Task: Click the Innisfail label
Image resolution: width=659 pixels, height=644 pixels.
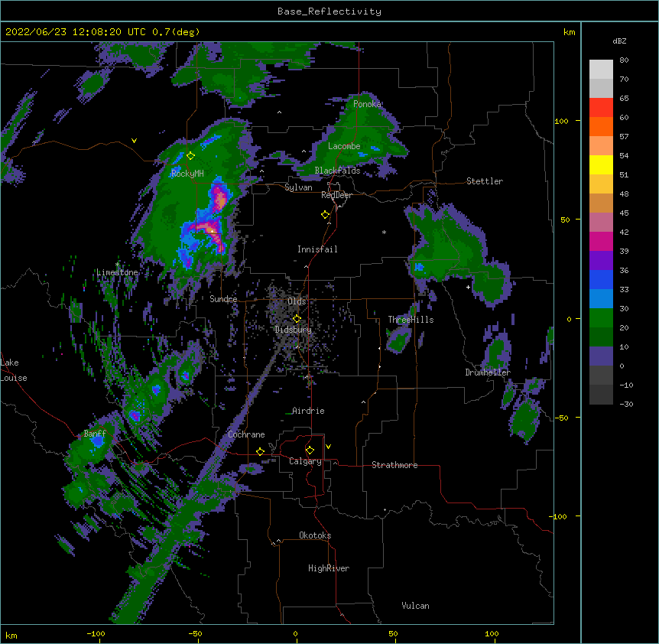Action: [317, 249]
